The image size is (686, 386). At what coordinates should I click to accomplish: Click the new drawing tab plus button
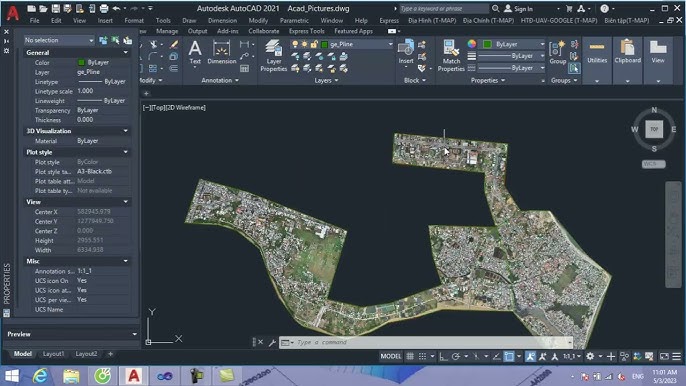146,93
